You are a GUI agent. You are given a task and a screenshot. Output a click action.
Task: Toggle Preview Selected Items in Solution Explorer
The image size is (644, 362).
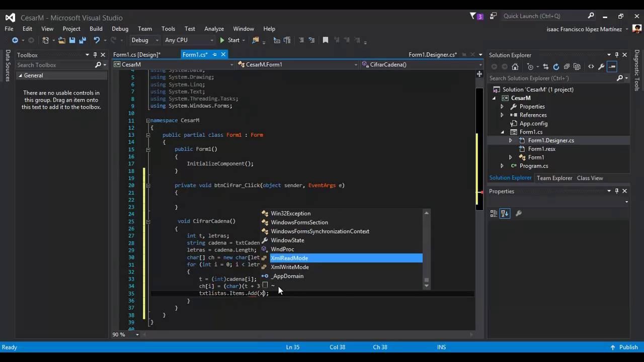click(x=612, y=66)
